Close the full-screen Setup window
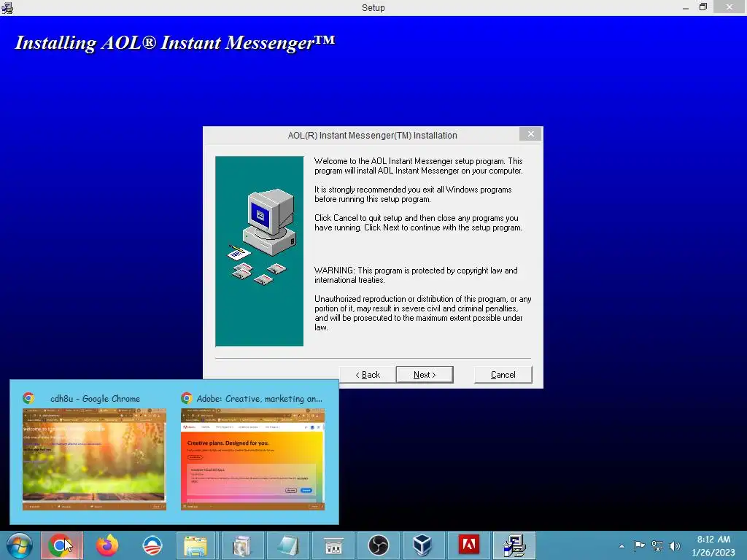The image size is (747, 560). (729, 7)
